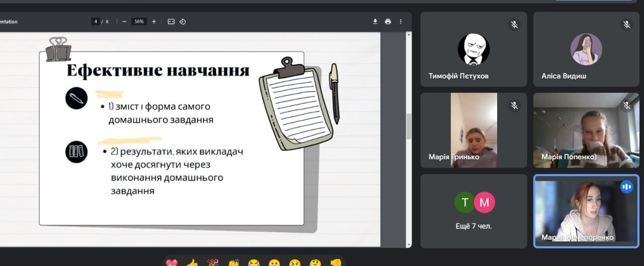Click the 56% zoom level field
The image size is (644, 266).
point(139,22)
